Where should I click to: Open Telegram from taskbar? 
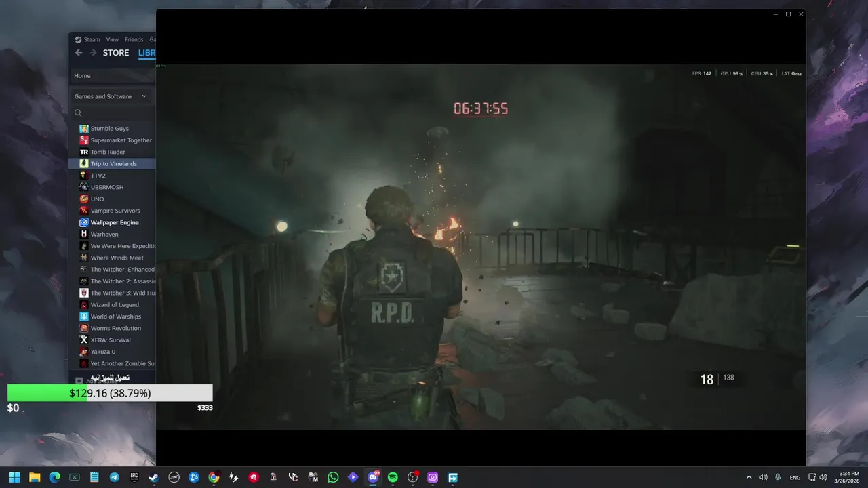tap(114, 477)
